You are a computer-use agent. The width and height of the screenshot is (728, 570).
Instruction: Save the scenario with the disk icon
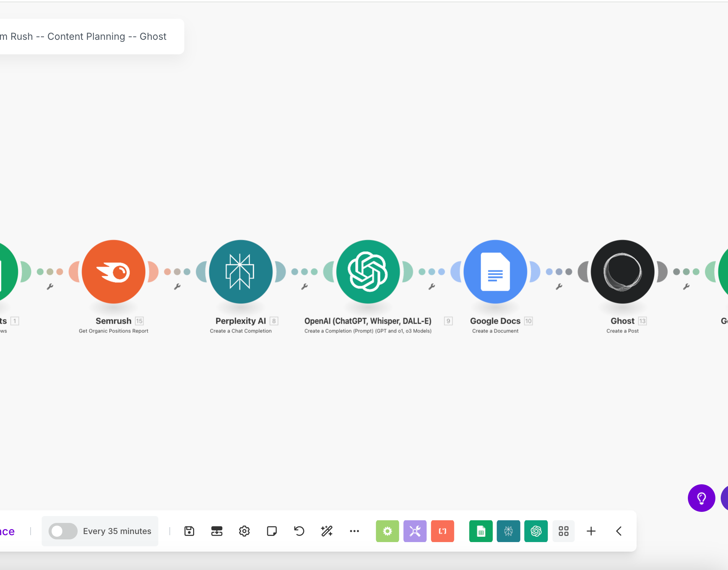click(x=189, y=531)
